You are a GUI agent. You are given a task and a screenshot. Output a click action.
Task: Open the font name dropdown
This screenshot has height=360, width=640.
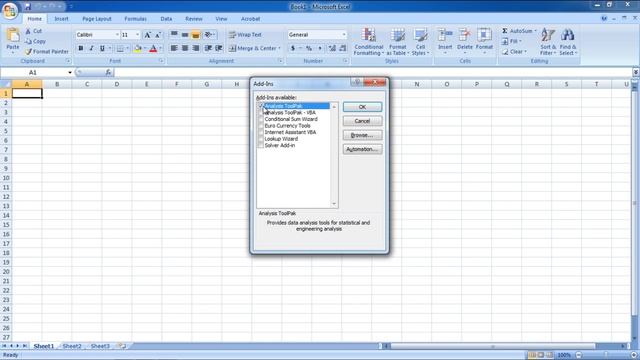tap(117, 35)
